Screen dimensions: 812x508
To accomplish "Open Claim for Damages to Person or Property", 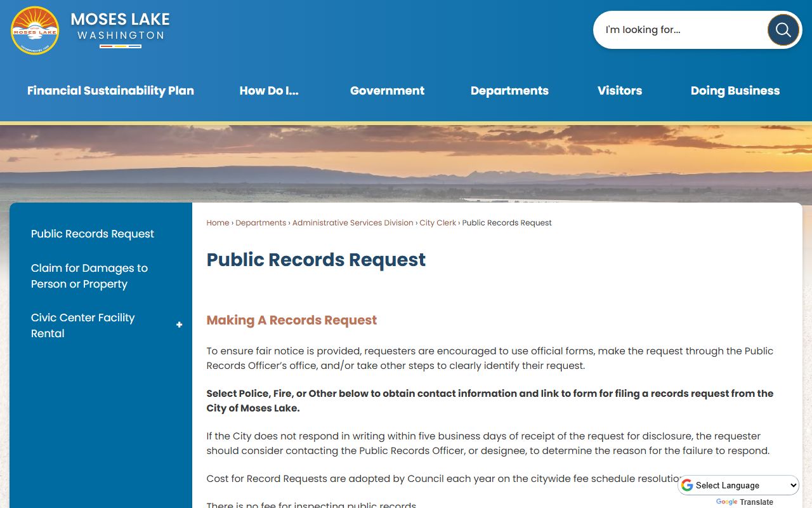I will point(89,276).
